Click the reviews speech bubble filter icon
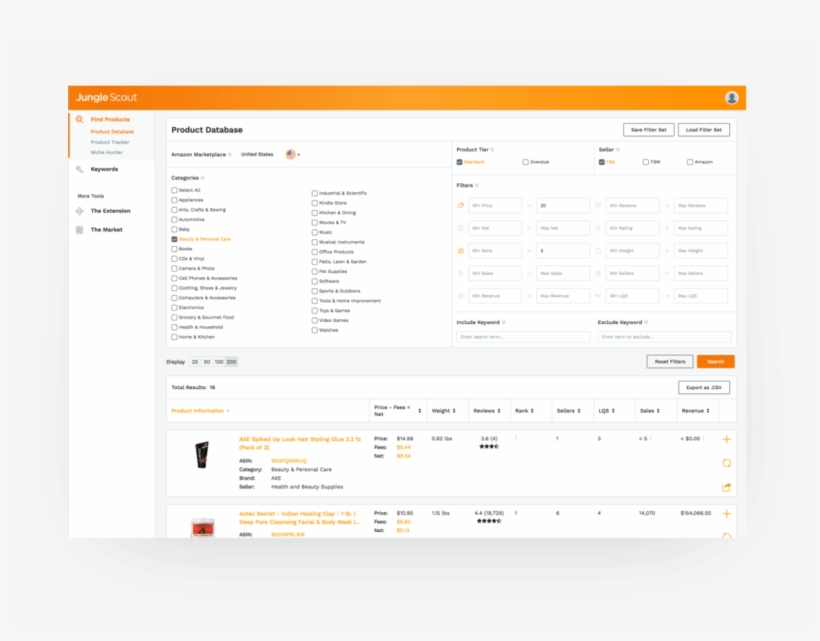The height and width of the screenshot is (641, 820). [598, 205]
